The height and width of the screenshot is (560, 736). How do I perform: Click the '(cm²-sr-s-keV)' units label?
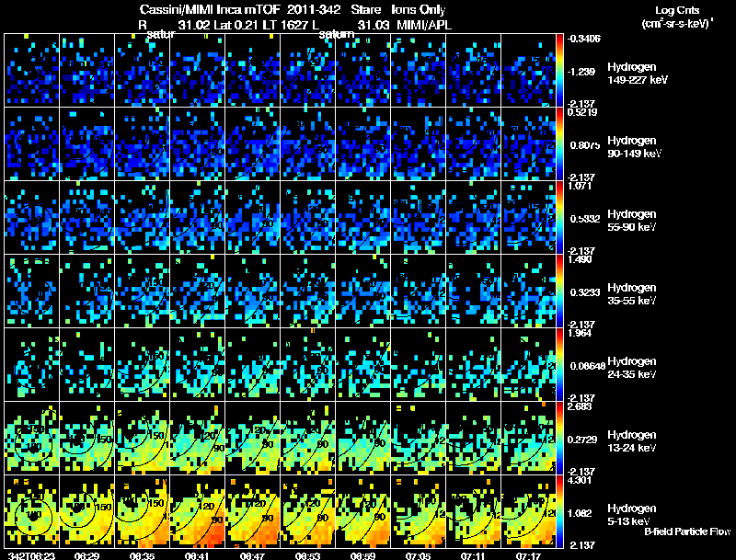click(676, 23)
